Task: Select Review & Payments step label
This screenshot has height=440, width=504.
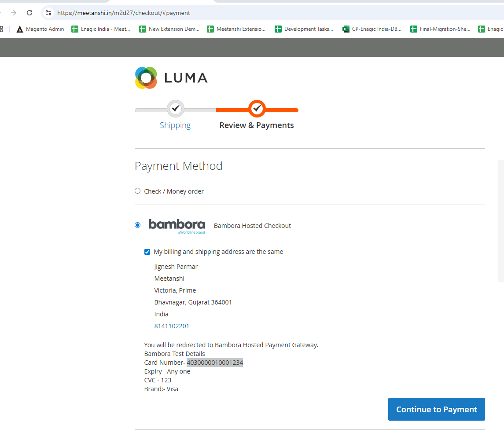Action: (x=257, y=125)
